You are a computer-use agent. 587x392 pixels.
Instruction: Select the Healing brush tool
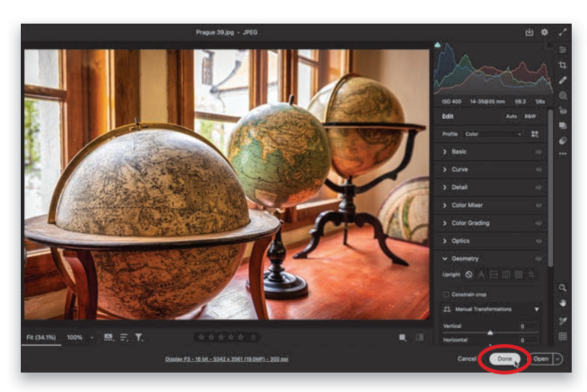[x=562, y=80]
